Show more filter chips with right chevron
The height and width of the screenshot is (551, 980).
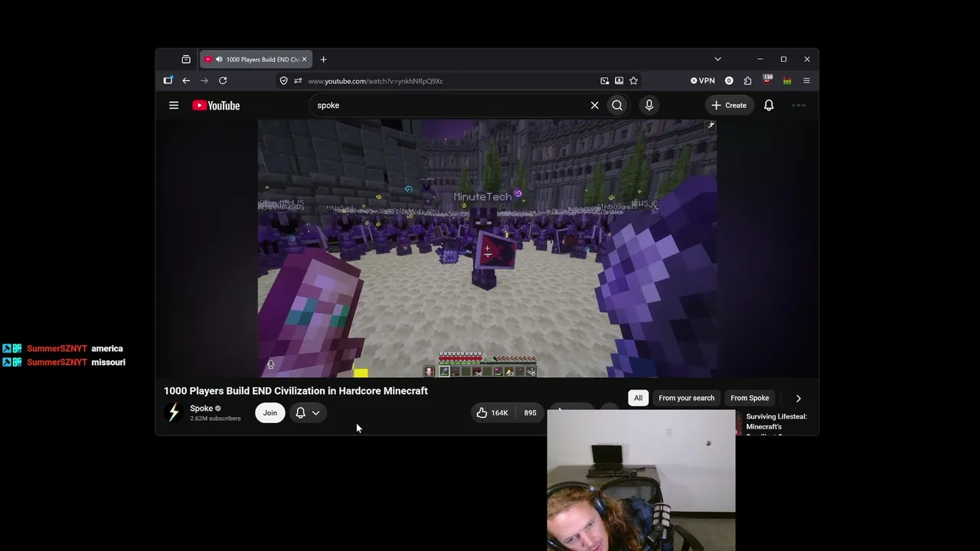[798, 398]
